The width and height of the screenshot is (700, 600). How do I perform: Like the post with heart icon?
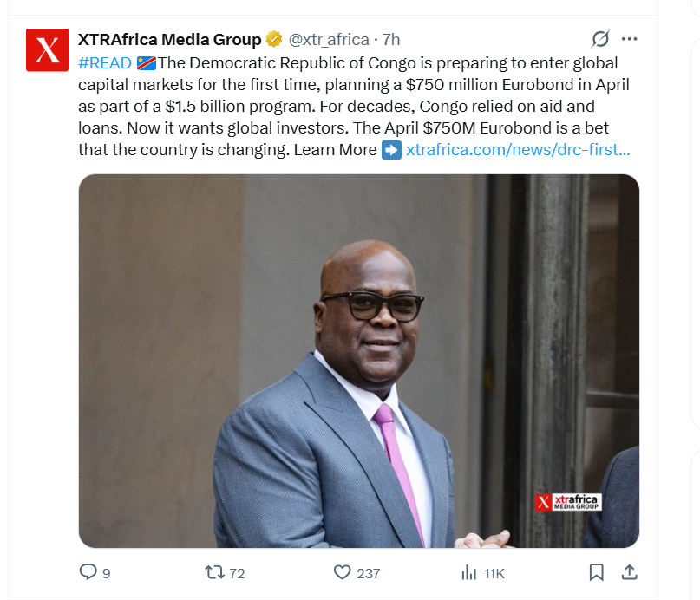pyautogui.click(x=343, y=572)
